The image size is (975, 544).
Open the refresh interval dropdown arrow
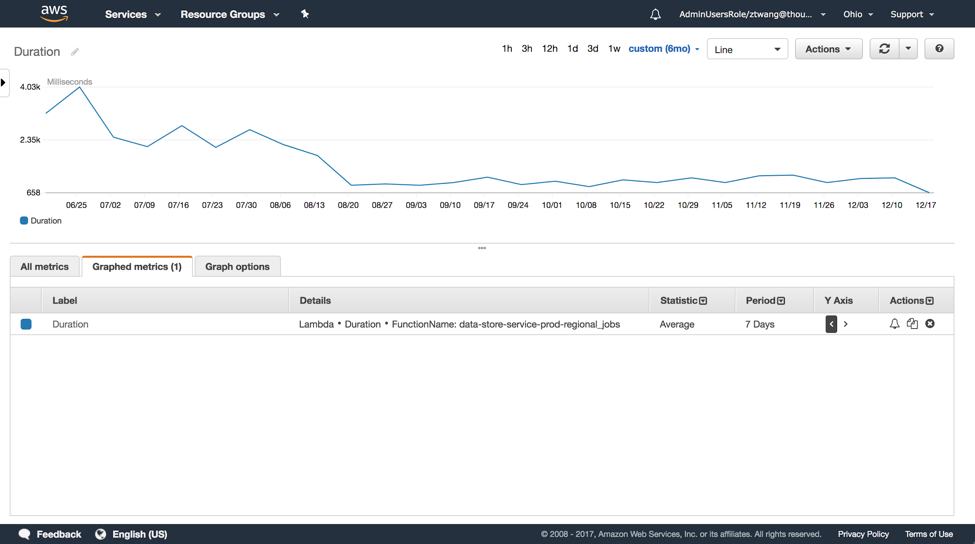click(908, 49)
